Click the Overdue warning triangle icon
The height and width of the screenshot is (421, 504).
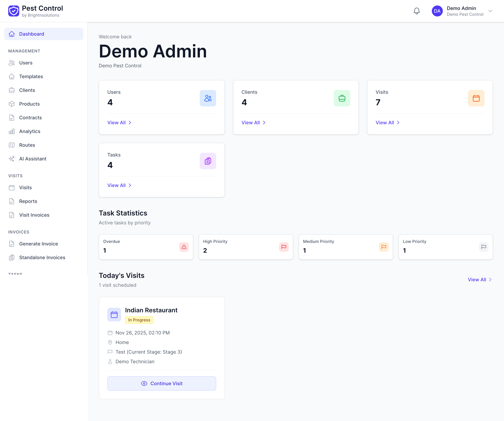point(184,247)
